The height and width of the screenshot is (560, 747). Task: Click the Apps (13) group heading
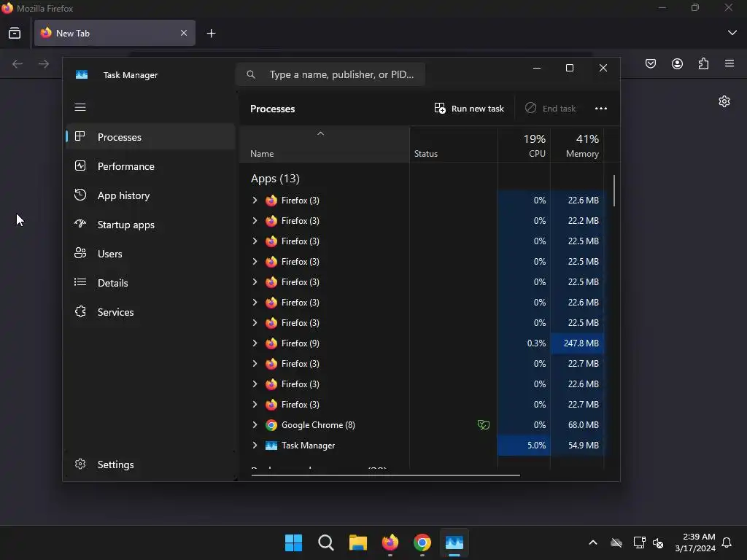(x=275, y=179)
